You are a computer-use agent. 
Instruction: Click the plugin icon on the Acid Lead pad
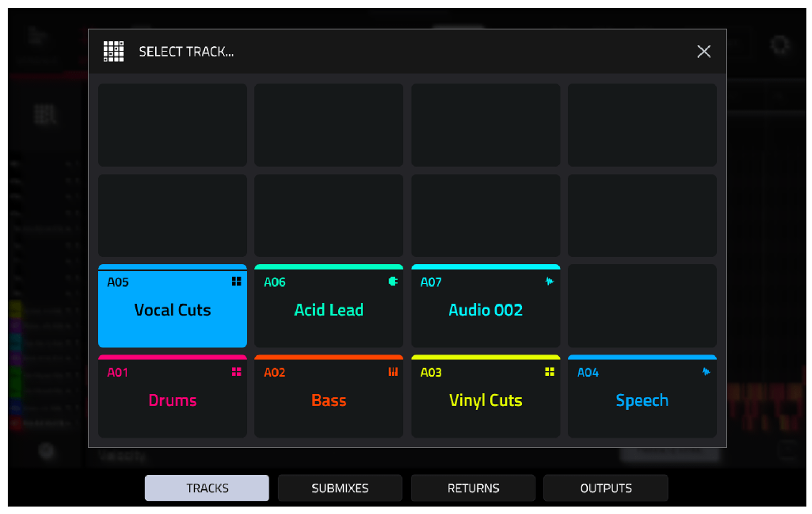393,281
